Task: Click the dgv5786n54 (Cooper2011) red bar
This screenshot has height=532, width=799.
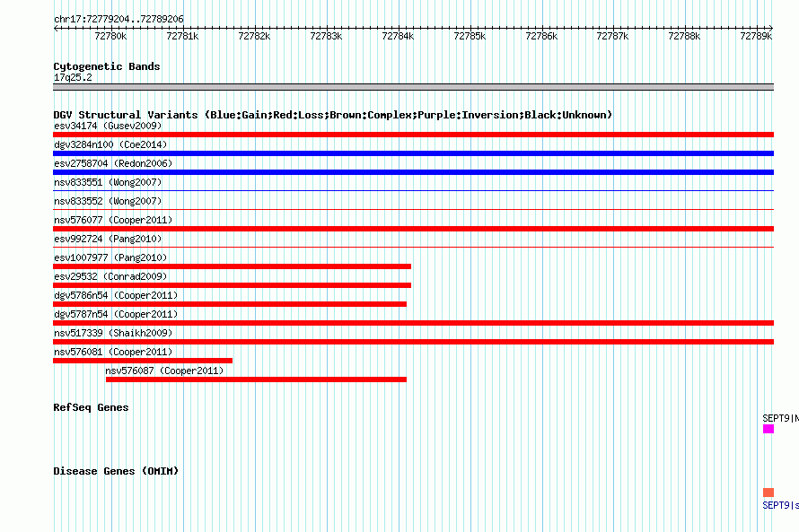Action: click(x=230, y=304)
